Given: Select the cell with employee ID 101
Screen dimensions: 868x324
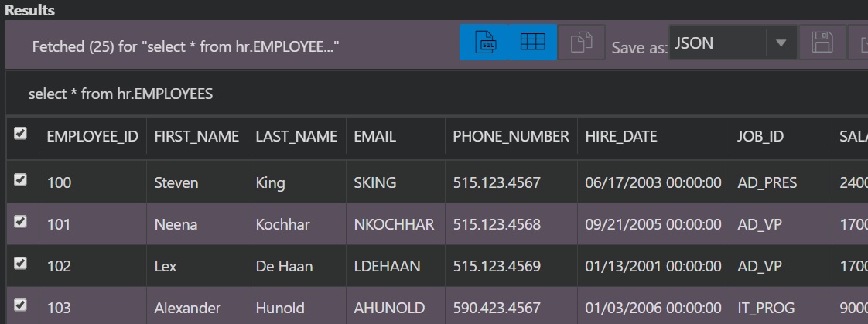Looking at the screenshot, I should coord(92,224).
